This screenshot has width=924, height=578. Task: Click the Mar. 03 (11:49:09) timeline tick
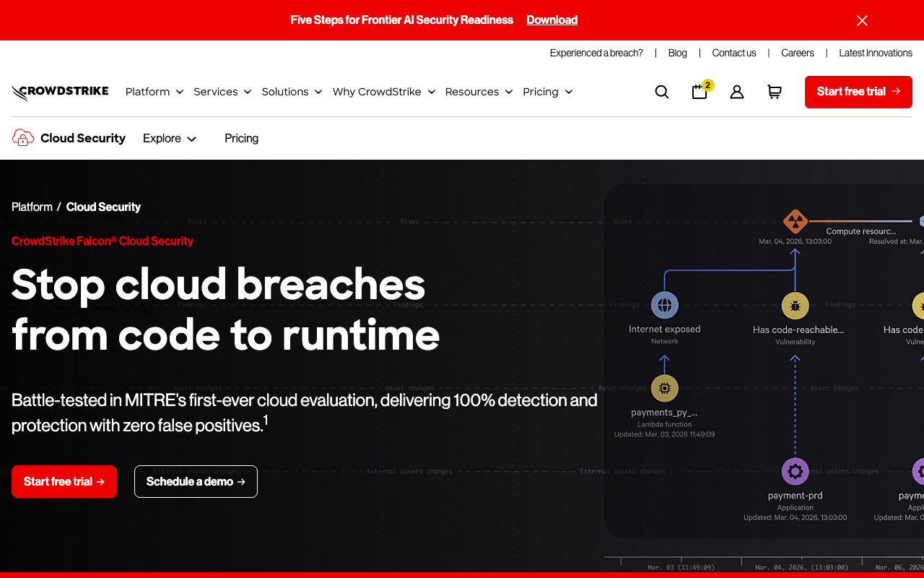tap(681, 568)
